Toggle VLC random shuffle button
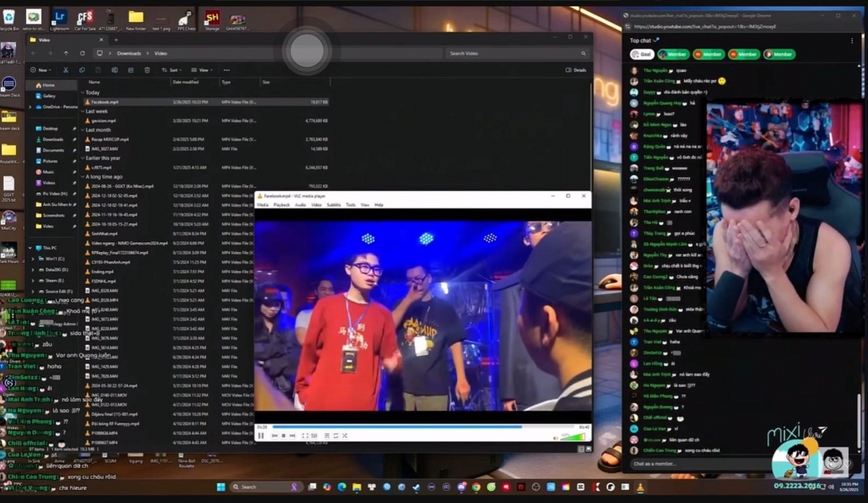The height and width of the screenshot is (503, 868). (x=344, y=436)
